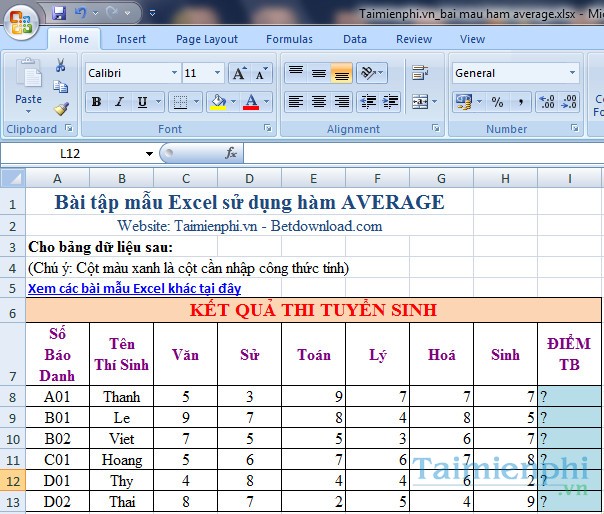Click the Format Painter brush icon

(x=60, y=109)
